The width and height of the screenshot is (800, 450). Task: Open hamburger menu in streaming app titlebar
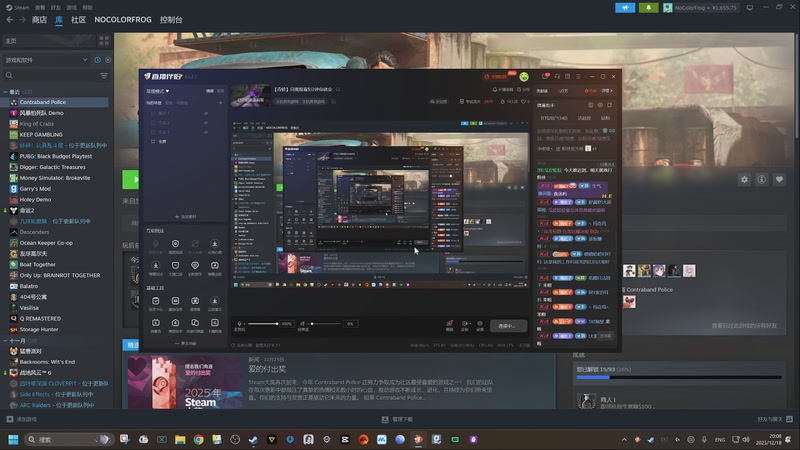tap(578, 77)
